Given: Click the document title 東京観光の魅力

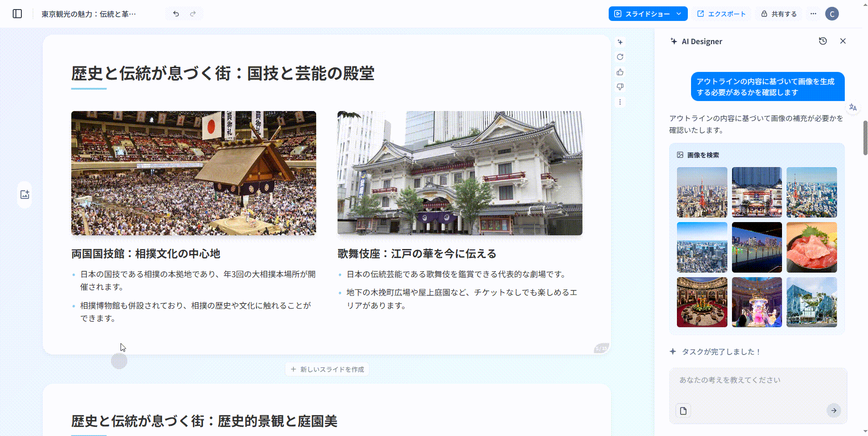Looking at the screenshot, I should click(x=89, y=14).
